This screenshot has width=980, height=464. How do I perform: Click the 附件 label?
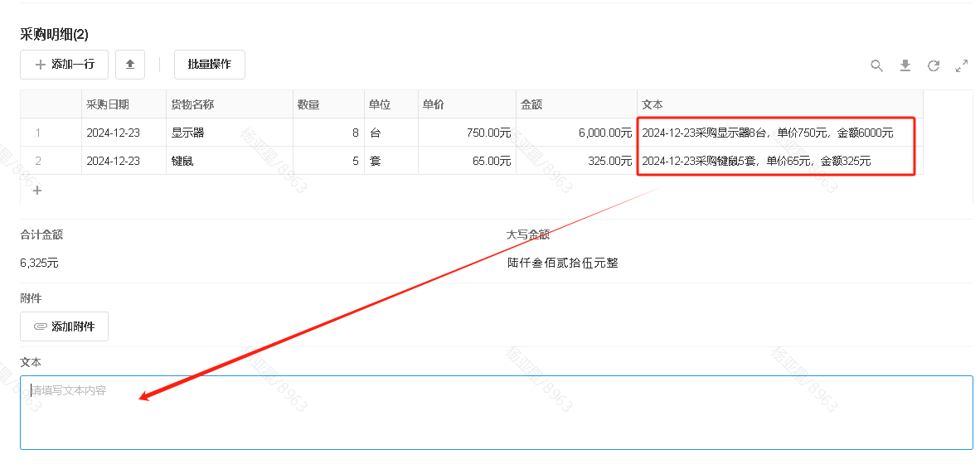point(31,298)
